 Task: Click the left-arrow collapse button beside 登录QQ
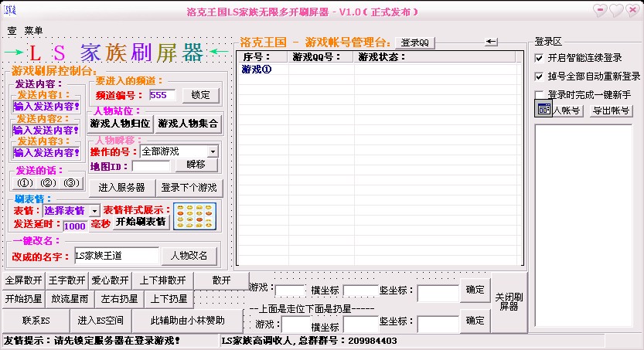[491, 42]
